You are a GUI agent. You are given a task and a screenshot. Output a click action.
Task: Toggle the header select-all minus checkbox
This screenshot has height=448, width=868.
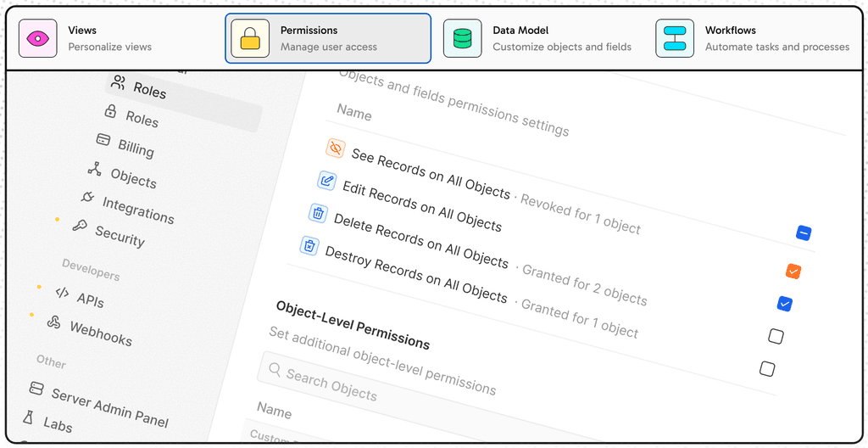[x=804, y=232]
